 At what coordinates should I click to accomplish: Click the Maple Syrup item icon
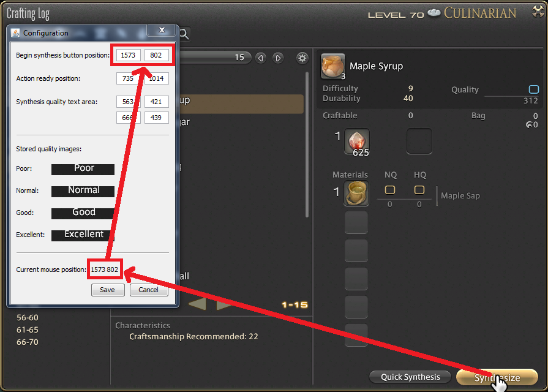(332, 66)
